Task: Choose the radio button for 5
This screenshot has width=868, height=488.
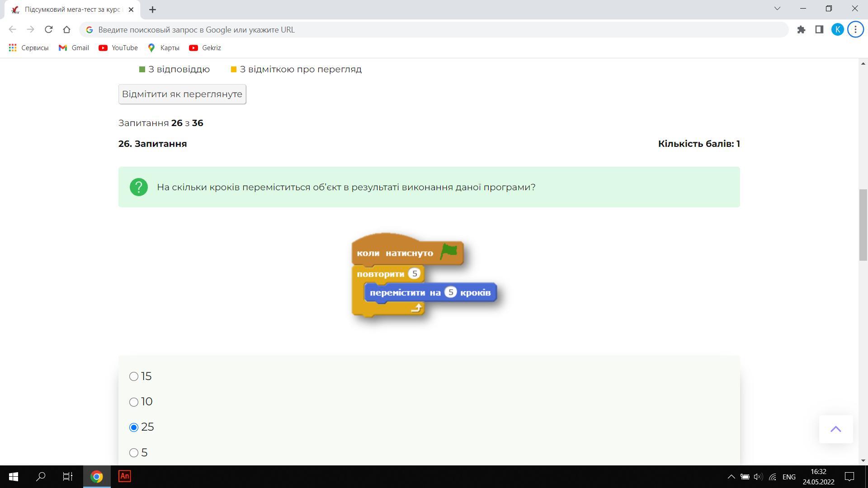Action: pos(134,452)
